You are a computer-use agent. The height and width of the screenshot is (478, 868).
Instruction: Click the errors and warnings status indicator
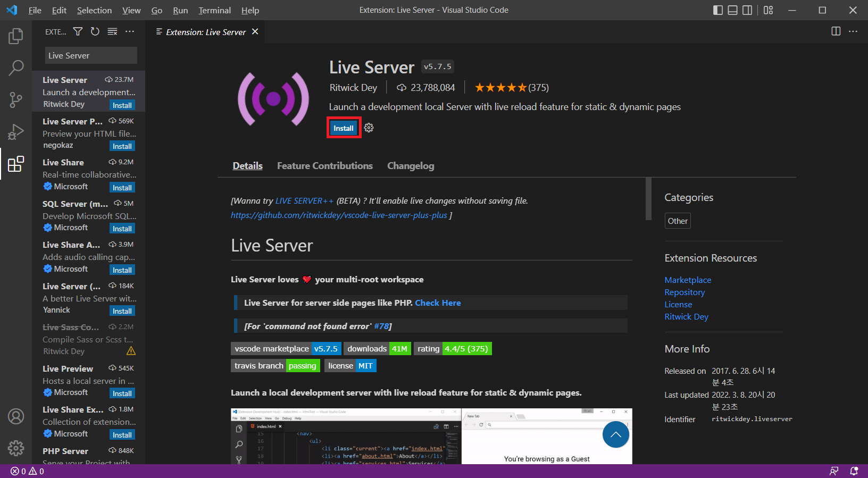click(27, 471)
